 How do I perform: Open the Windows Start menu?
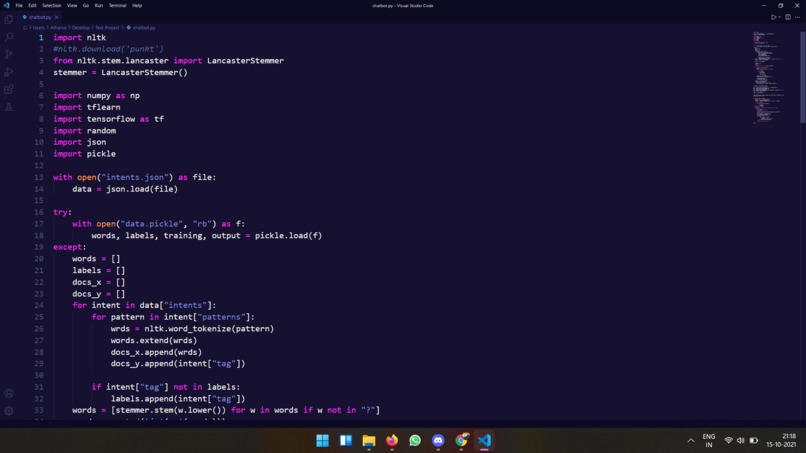pyautogui.click(x=322, y=441)
